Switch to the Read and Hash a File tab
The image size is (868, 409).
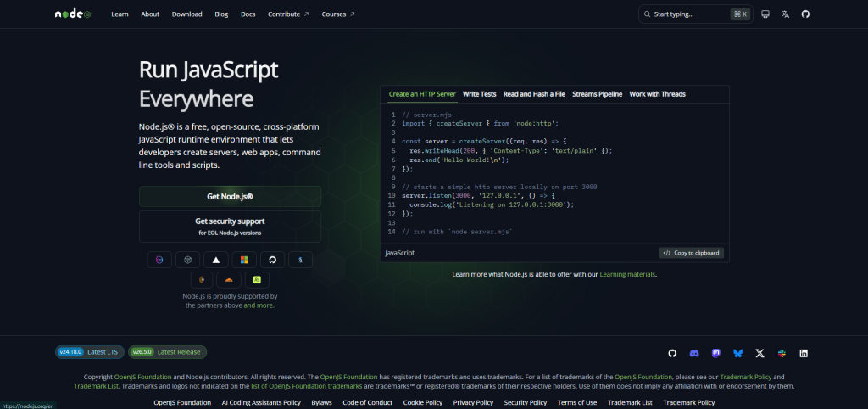point(534,94)
